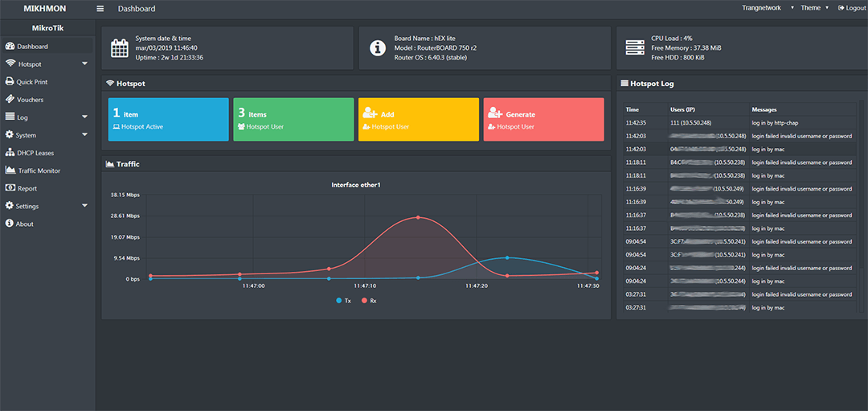Screen dimensions: 868x411
Task: Click the Vouchers ticket icon
Action: (x=10, y=100)
